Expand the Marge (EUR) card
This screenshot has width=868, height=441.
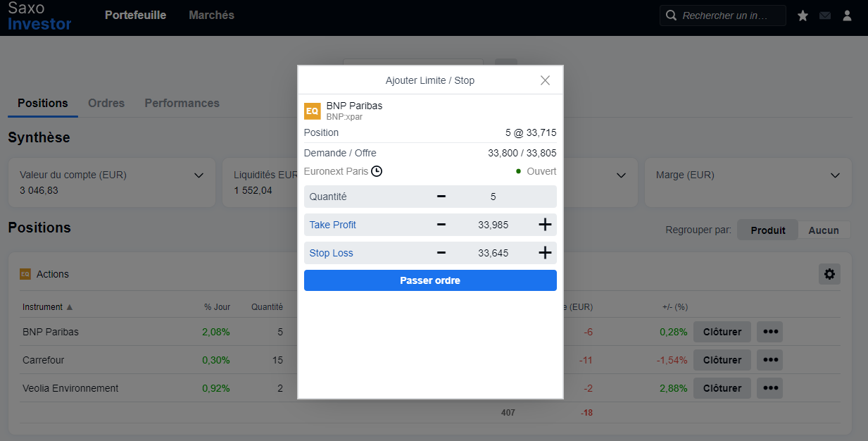pos(835,175)
